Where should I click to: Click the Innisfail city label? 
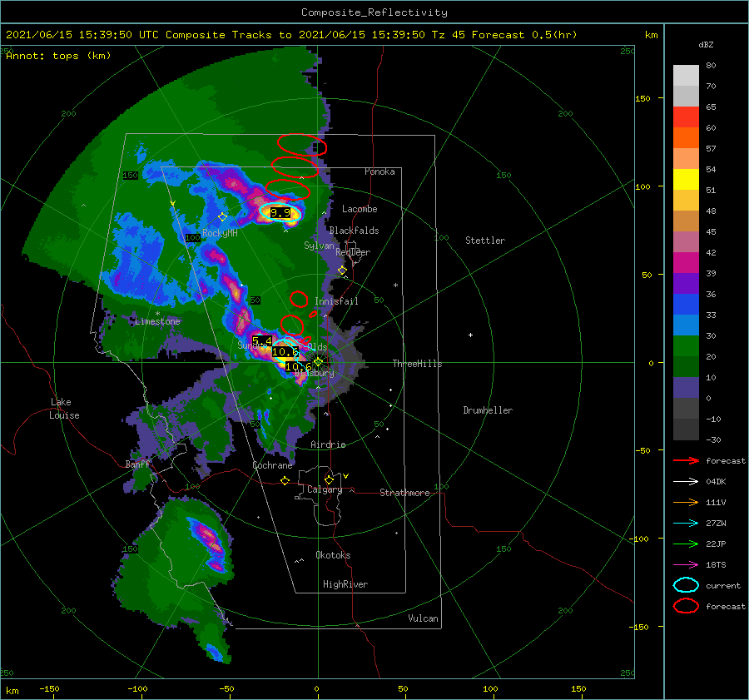pyautogui.click(x=336, y=301)
